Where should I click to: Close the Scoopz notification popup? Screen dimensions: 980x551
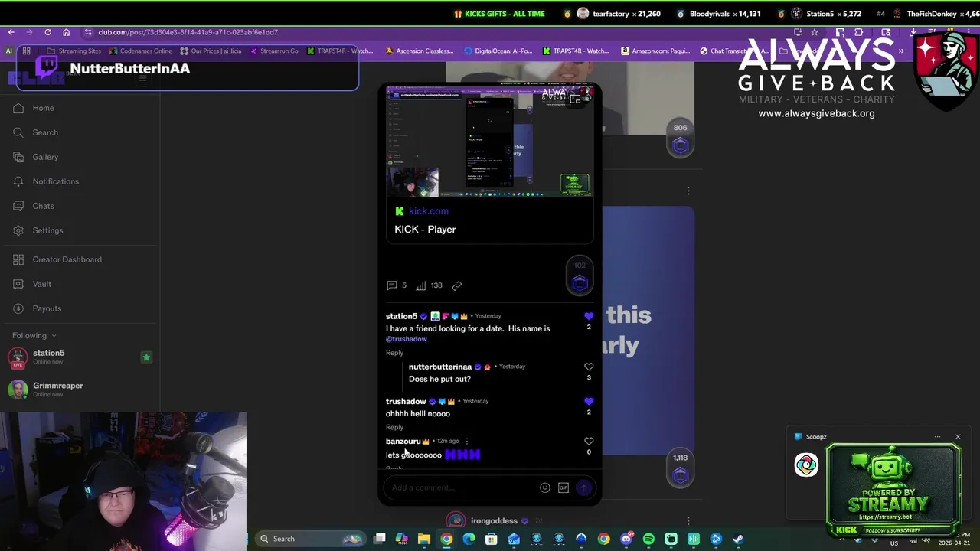click(958, 437)
